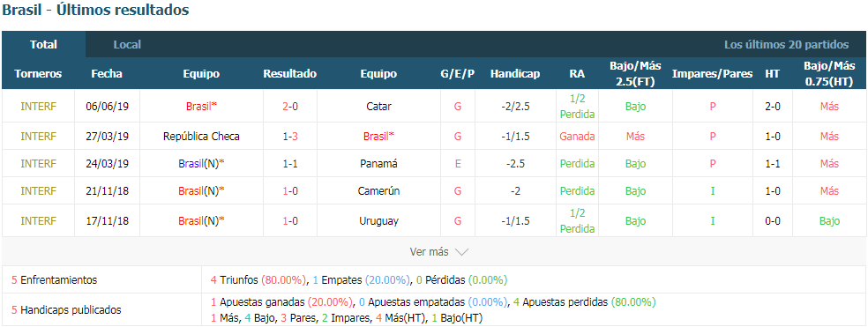The width and height of the screenshot is (868, 327).
Task: Open the 'Los últimos 20 partidos' selector
Action: click(x=786, y=45)
